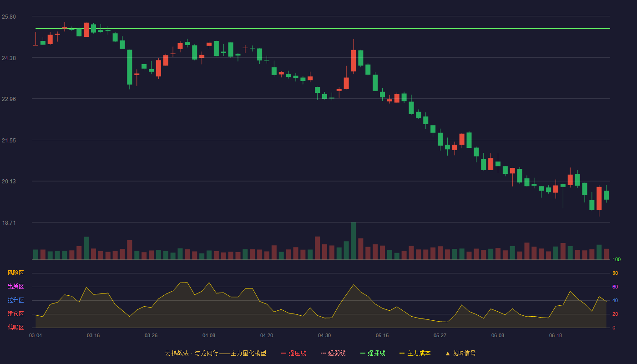This screenshot has width=637, height=364.
Task: Click the 建仓区 zone label
Action: (x=15, y=314)
